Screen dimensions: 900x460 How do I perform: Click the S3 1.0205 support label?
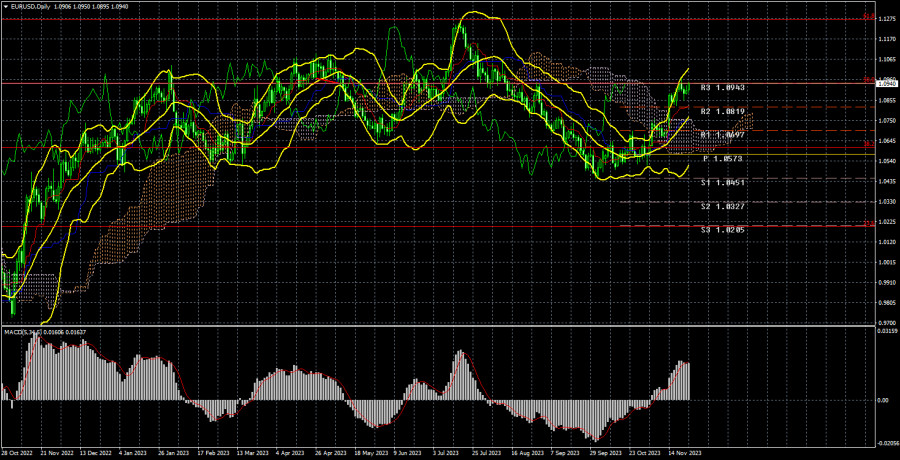pos(720,229)
